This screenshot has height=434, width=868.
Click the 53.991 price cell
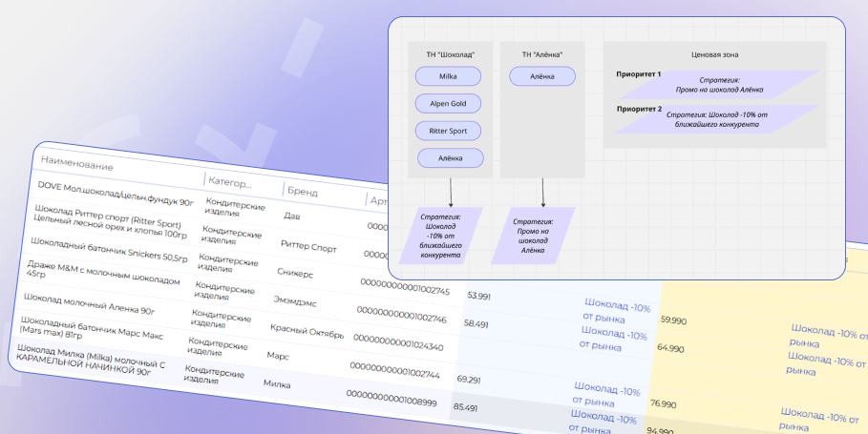tap(477, 297)
